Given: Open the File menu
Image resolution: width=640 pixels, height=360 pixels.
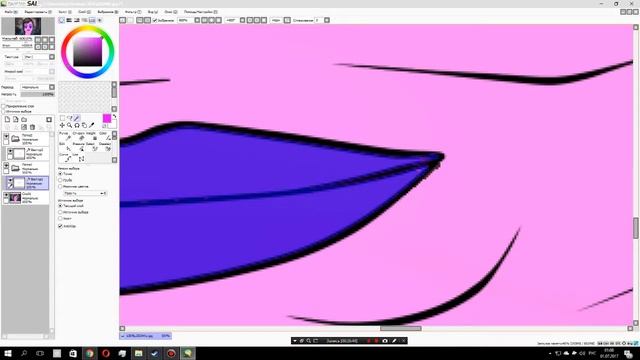Looking at the screenshot, I should pyautogui.click(x=10, y=12).
